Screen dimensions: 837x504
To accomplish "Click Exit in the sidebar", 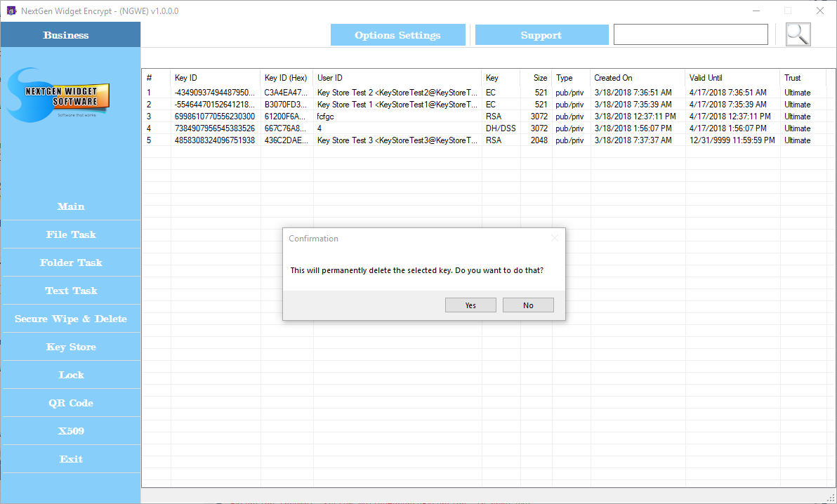I will click(71, 459).
